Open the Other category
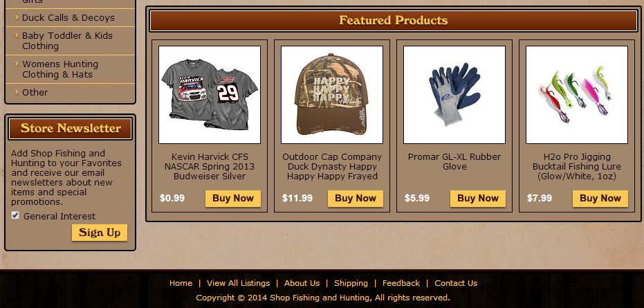This screenshot has height=308, width=644. 35,92
